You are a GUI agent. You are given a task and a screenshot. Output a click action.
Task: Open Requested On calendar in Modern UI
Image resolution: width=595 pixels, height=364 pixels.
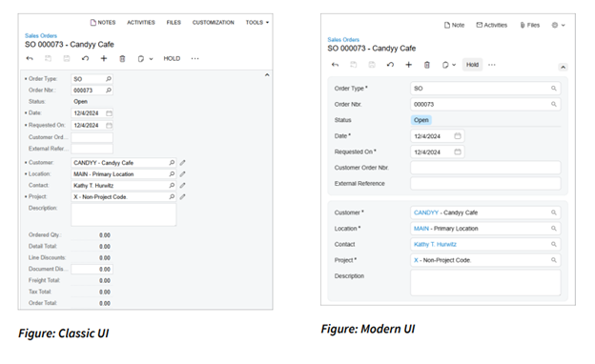pyautogui.click(x=458, y=152)
